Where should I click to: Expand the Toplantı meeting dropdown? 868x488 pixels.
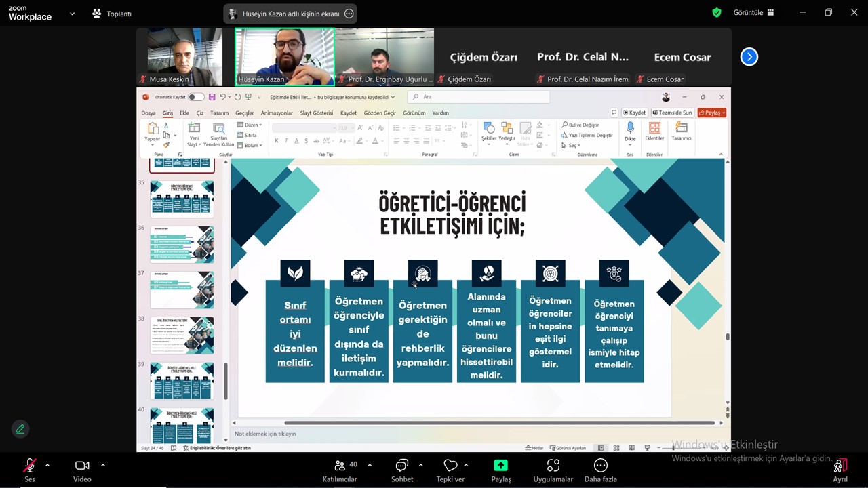click(x=113, y=14)
